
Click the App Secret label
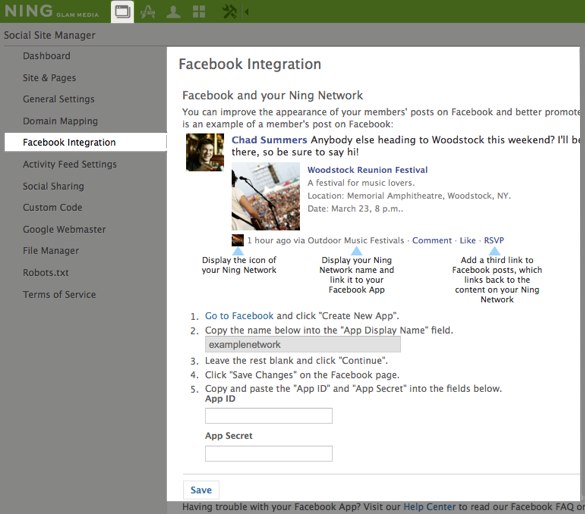coord(229,436)
